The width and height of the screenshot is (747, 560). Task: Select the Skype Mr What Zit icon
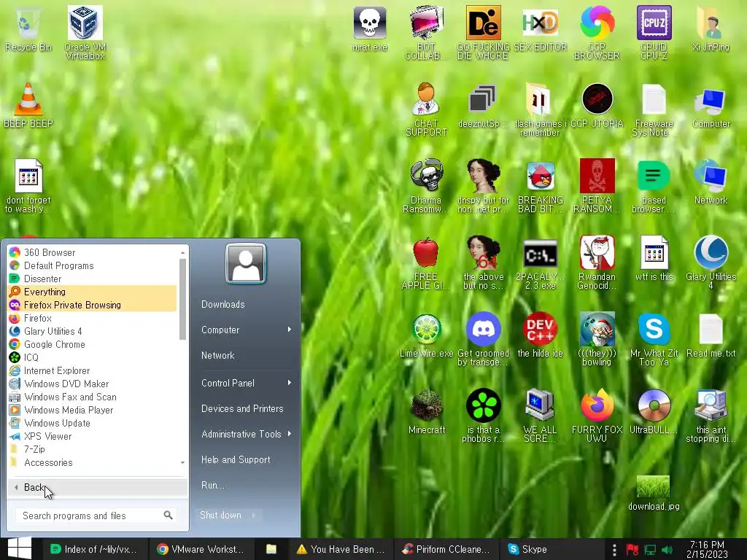coord(654,339)
